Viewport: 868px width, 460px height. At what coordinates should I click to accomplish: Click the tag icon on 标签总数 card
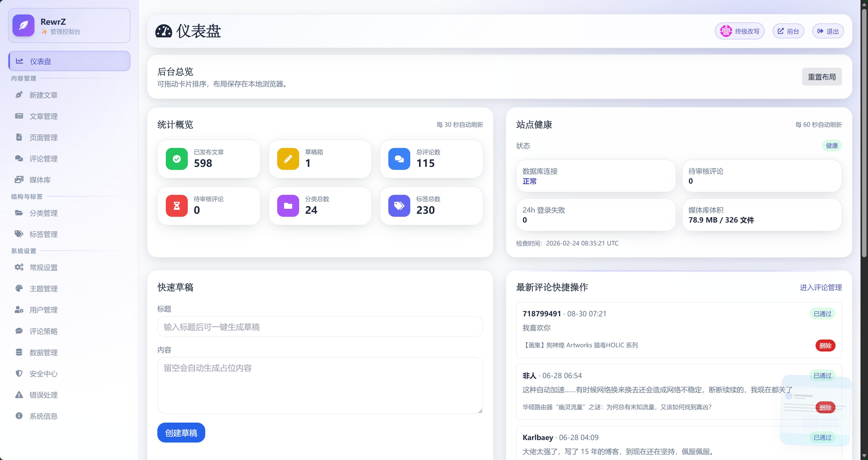tap(399, 206)
